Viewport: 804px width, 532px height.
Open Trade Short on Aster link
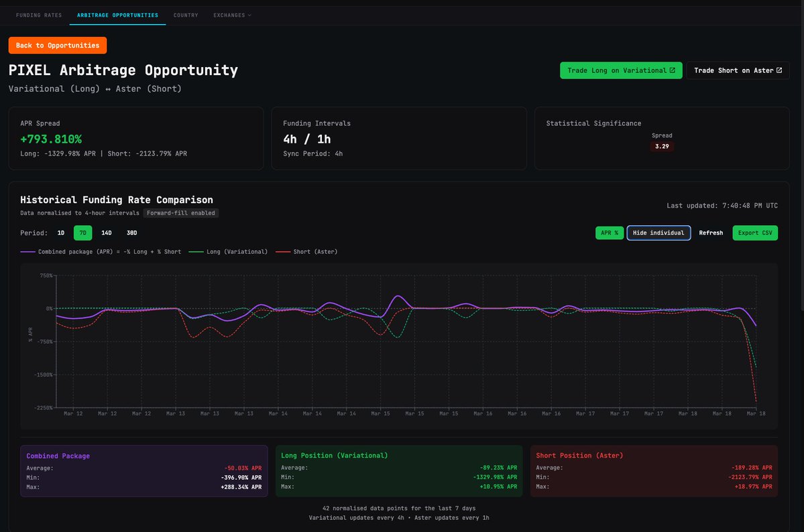(x=738, y=70)
